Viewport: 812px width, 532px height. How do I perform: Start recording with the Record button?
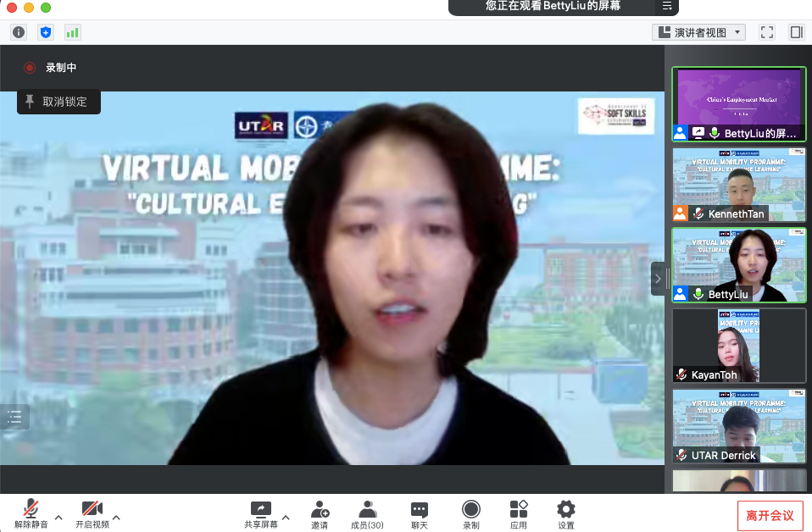(x=470, y=513)
